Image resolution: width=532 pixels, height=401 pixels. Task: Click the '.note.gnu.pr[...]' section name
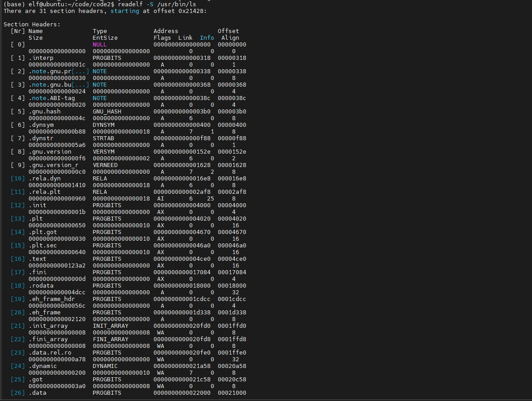point(59,71)
